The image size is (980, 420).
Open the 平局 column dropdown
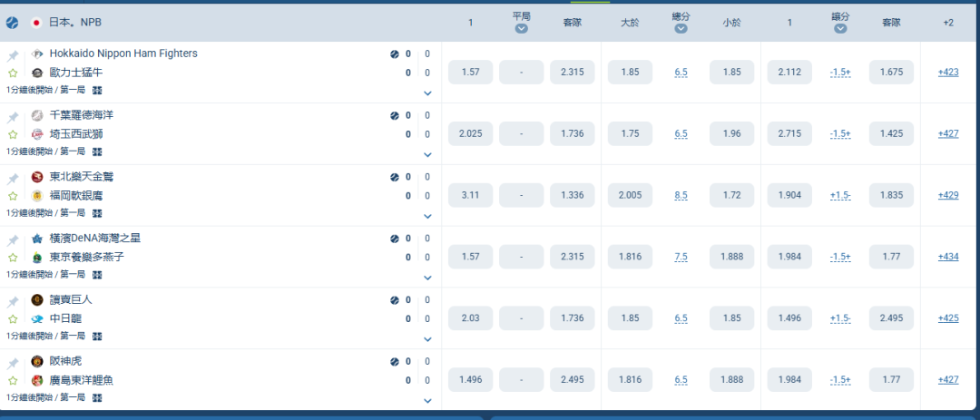[521, 29]
